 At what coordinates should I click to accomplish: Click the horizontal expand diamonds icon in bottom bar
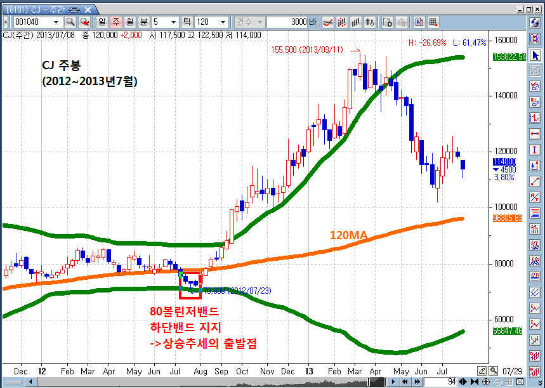point(463,382)
